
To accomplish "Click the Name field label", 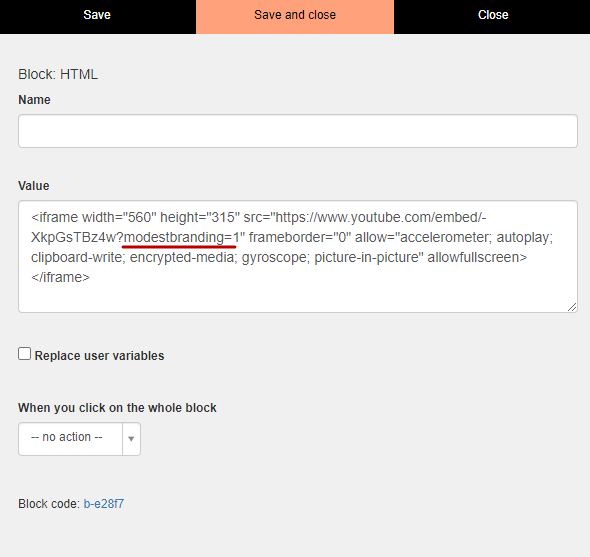I will click(x=34, y=100).
